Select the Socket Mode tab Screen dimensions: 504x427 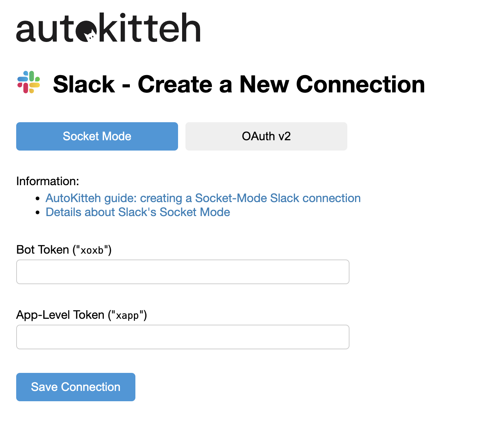[97, 136]
